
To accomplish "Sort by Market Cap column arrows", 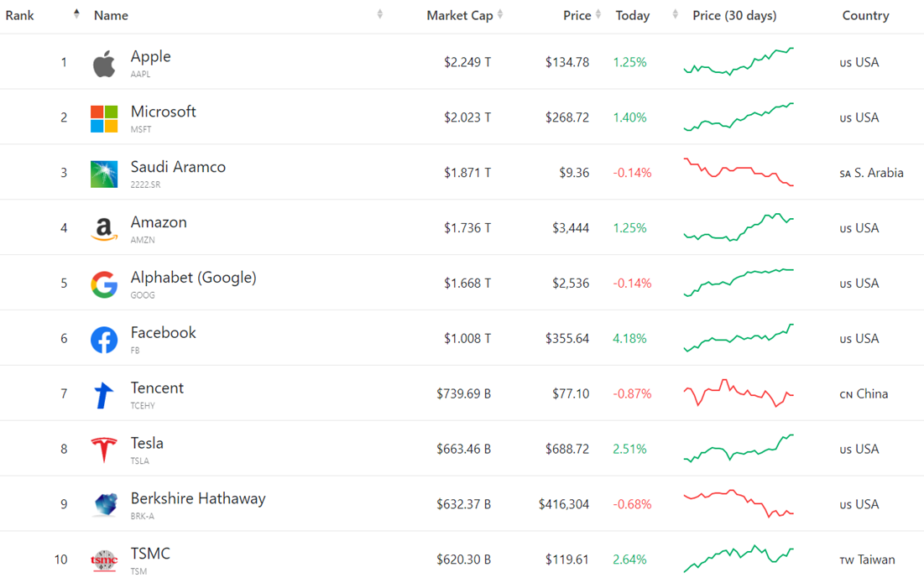I will tap(499, 14).
